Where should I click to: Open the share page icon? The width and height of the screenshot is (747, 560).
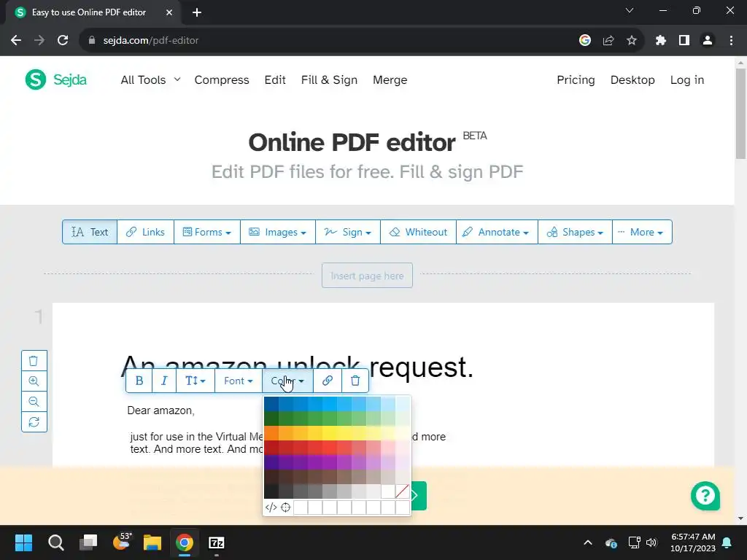(x=608, y=41)
